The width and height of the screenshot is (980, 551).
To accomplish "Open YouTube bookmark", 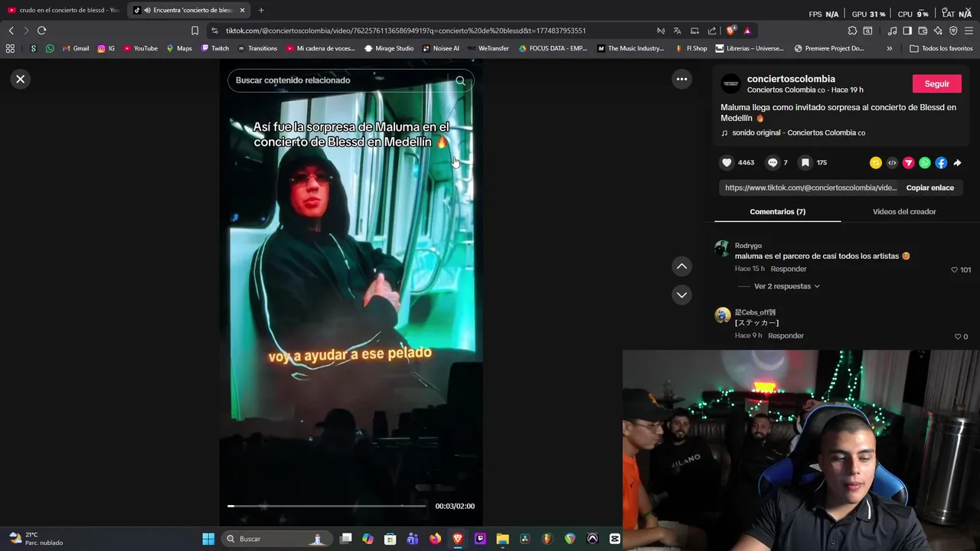I will (x=140, y=48).
